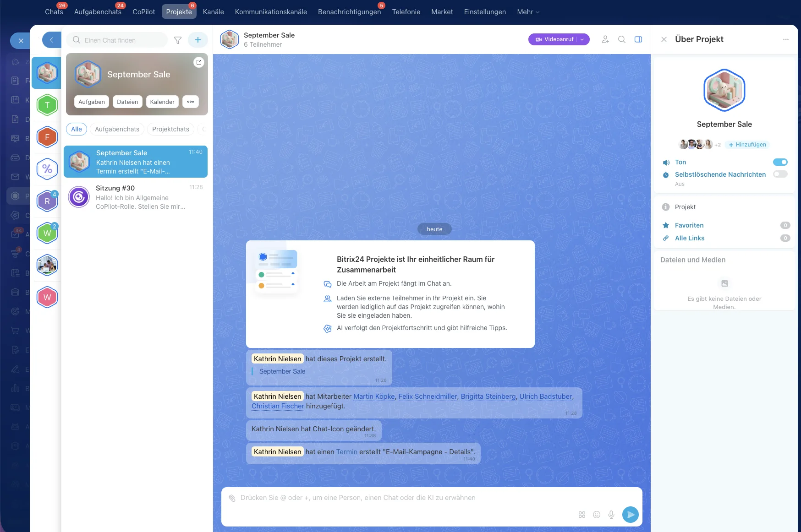Screen dimensions: 801x532
Task: Open the Sitzung #30 chat
Action: point(136,197)
